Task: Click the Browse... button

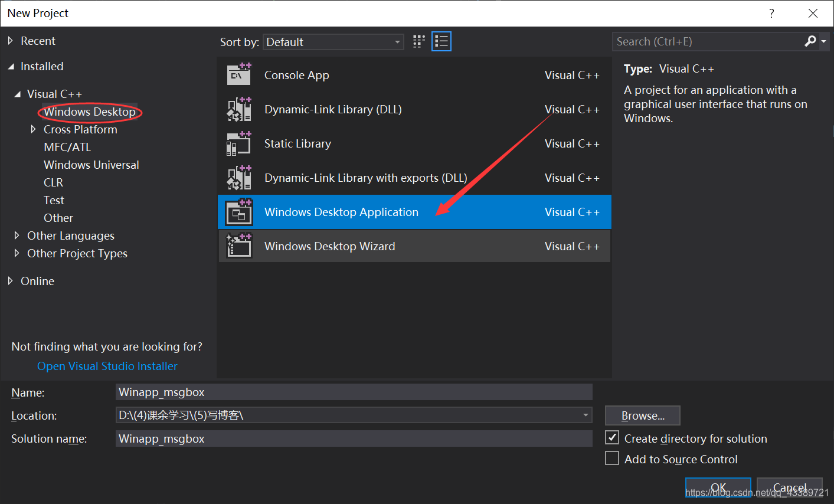Action: [x=643, y=415]
